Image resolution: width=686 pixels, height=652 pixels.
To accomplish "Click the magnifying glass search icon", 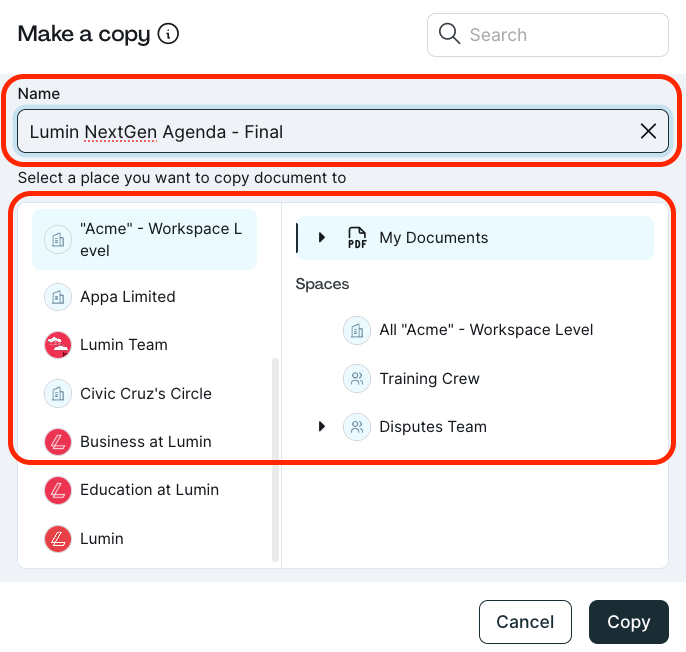I will [449, 34].
